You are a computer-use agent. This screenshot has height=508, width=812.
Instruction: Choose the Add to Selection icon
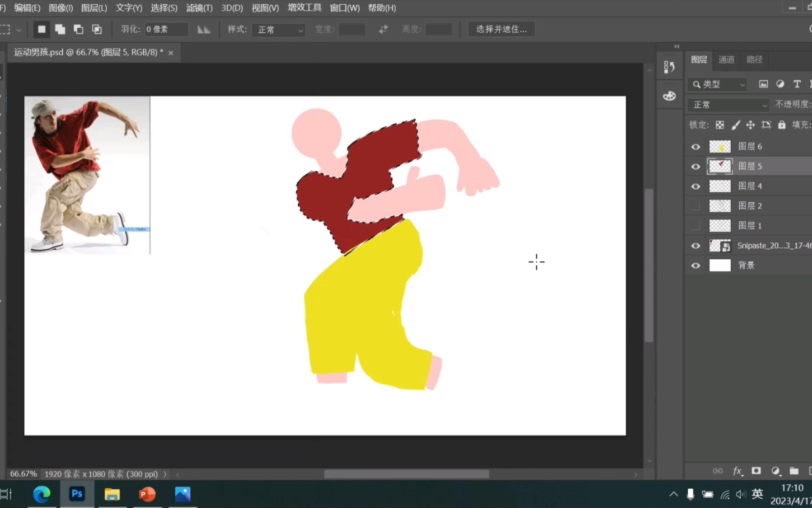pyautogui.click(x=60, y=29)
